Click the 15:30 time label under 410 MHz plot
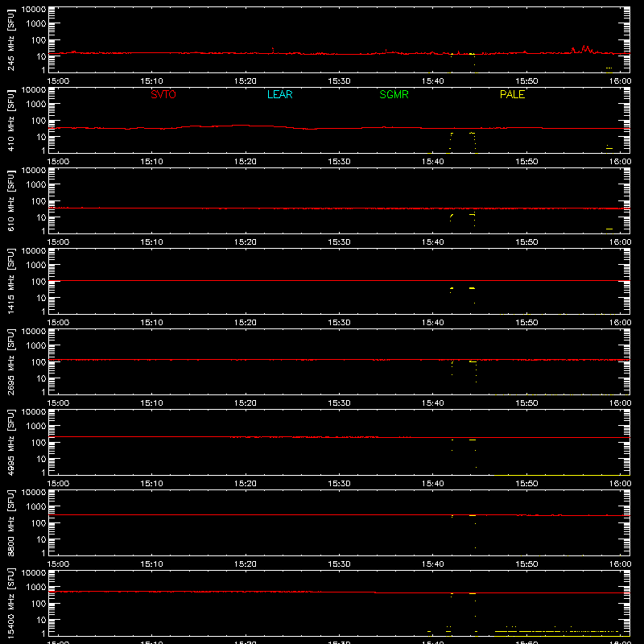 click(x=339, y=162)
